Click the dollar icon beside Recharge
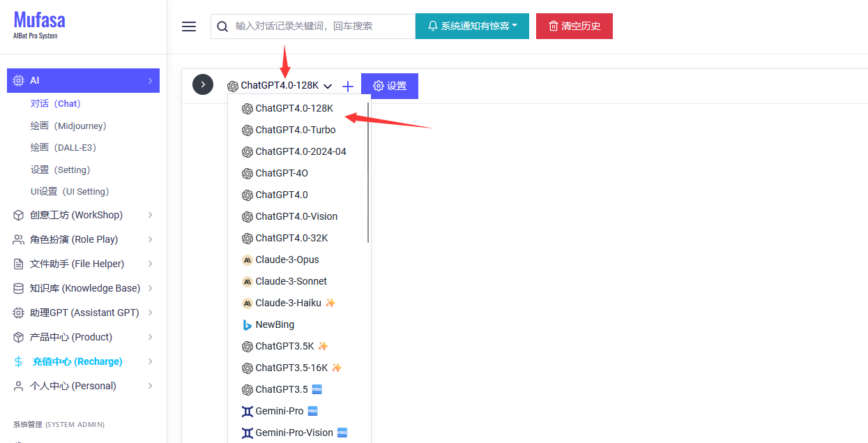Screen dimensions: 868x443 pyautogui.click(x=19, y=361)
